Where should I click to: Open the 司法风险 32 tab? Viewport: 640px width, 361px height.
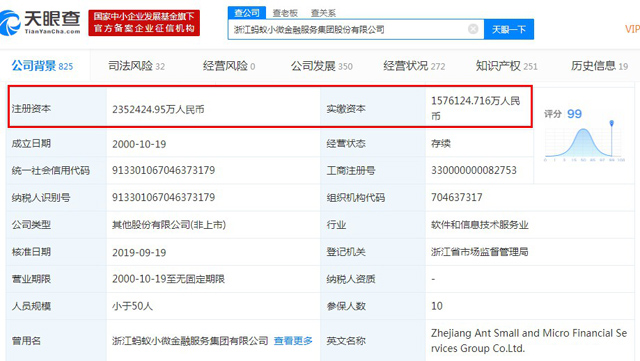[136, 66]
